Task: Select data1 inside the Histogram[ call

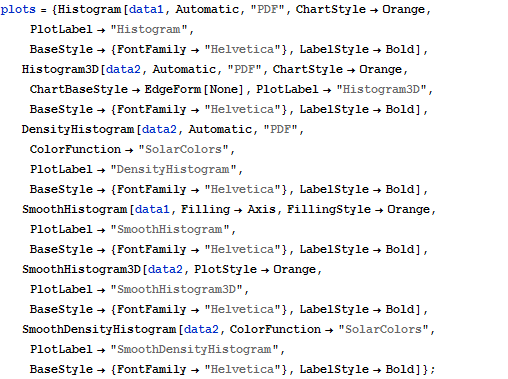Action: (146, 9)
